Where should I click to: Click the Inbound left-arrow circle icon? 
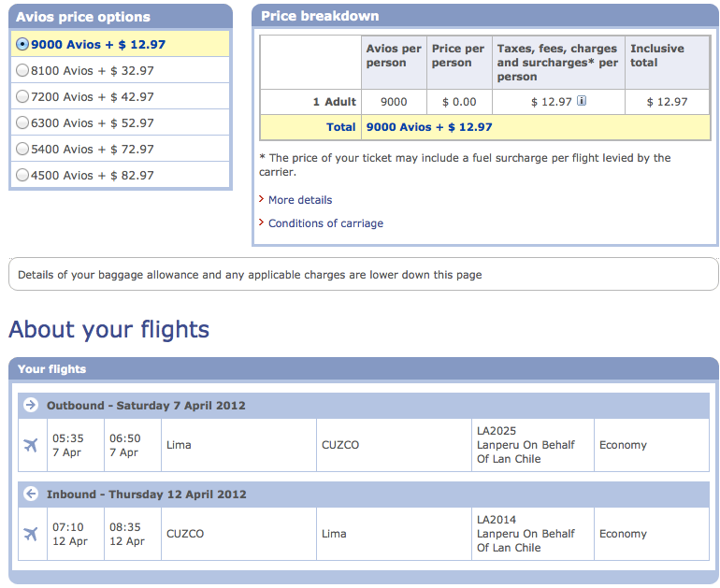click(31, 495)
